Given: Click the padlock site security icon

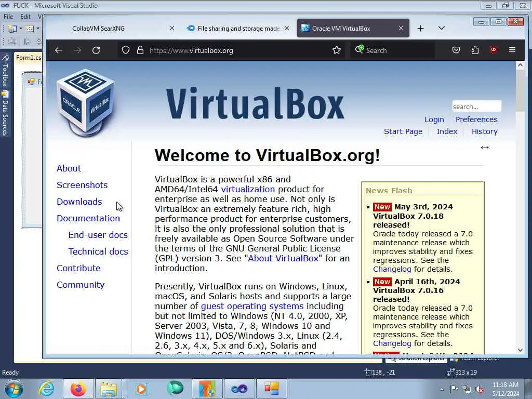Looking at the screenshot, I should 140,50.
